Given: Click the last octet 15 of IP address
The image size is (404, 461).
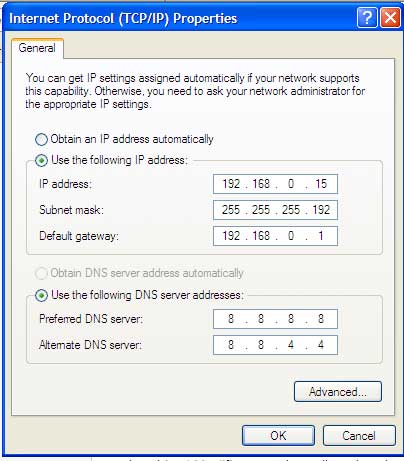Looking at the screenshot, I should click(321, 184).
